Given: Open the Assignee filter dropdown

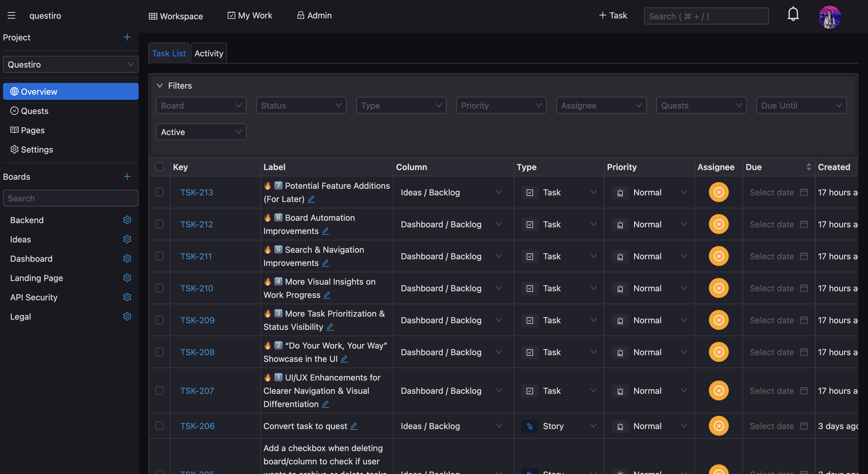Looking at the screenshot, I should [602, 105].
